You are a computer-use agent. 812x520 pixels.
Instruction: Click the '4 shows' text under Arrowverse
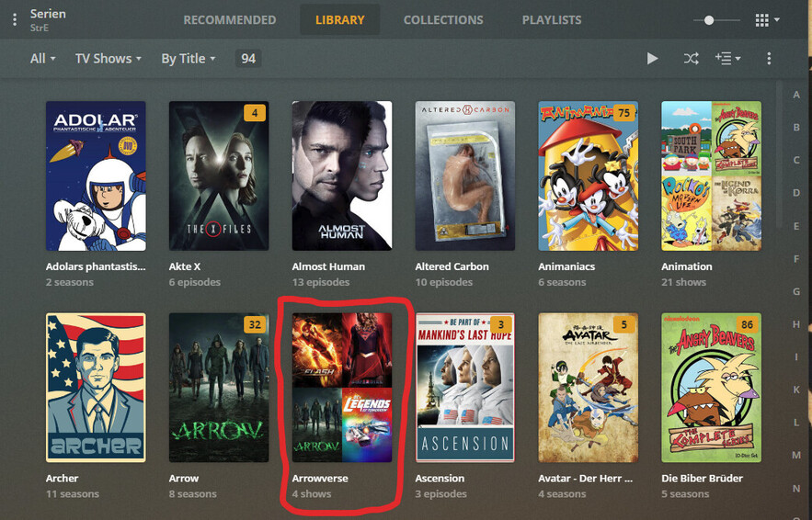[312, 493]
